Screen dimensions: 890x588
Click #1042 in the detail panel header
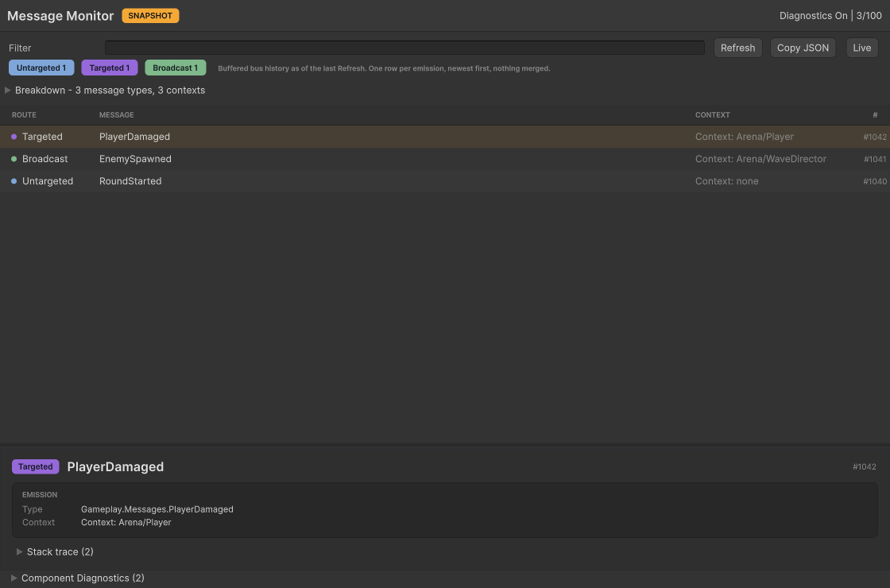[865, 466]
